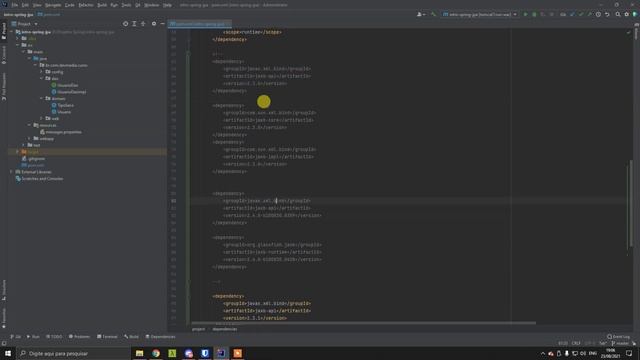Click the Git push arrow icon
640x360 pixels.
tap(589, 14)
